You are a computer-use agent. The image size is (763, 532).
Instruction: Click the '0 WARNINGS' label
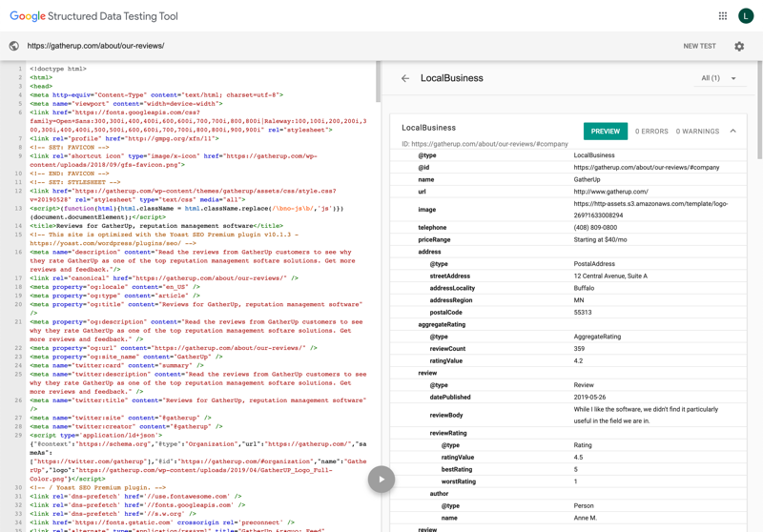coord(697,132)
